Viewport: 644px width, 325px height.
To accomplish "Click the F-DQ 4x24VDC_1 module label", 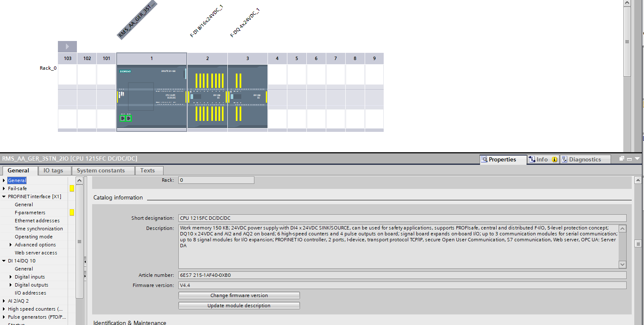I will tap(245, 22).
